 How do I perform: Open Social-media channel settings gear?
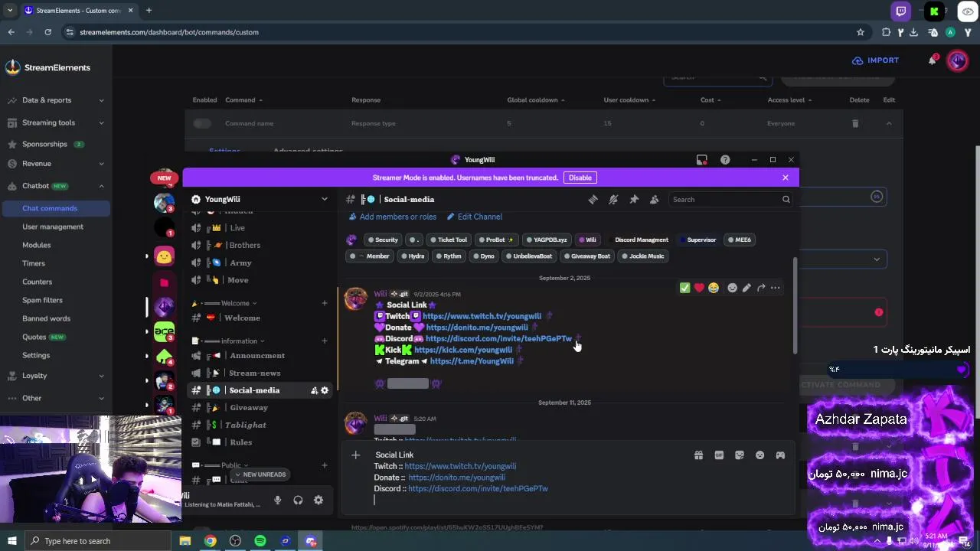[325, 390]
